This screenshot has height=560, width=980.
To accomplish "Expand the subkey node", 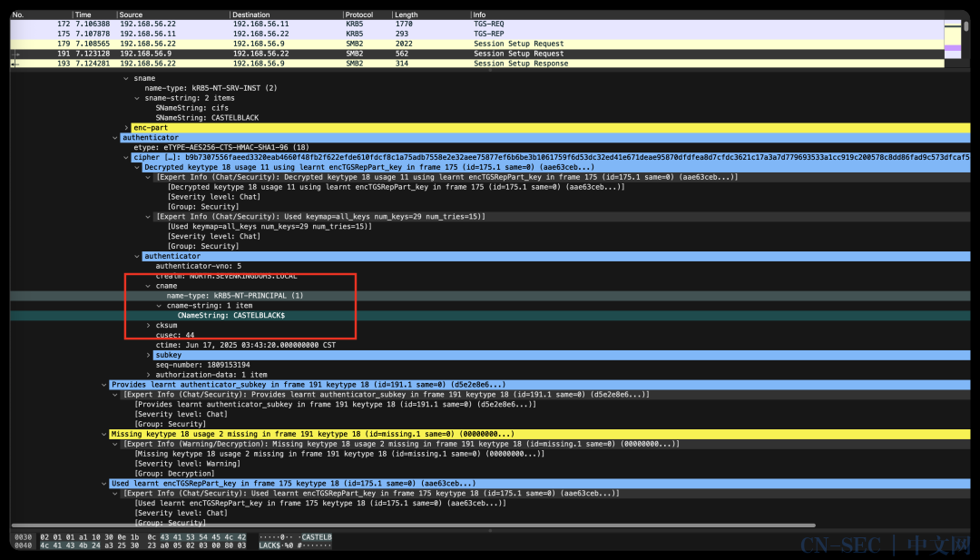I will pyautogui.click(x=148, y=355).
